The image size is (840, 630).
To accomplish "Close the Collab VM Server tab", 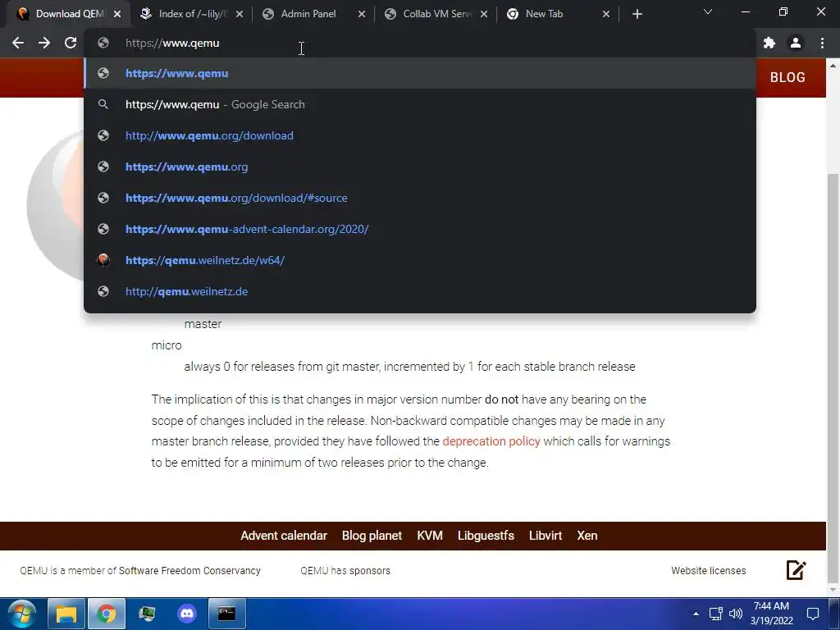I will tap(484, 14).
